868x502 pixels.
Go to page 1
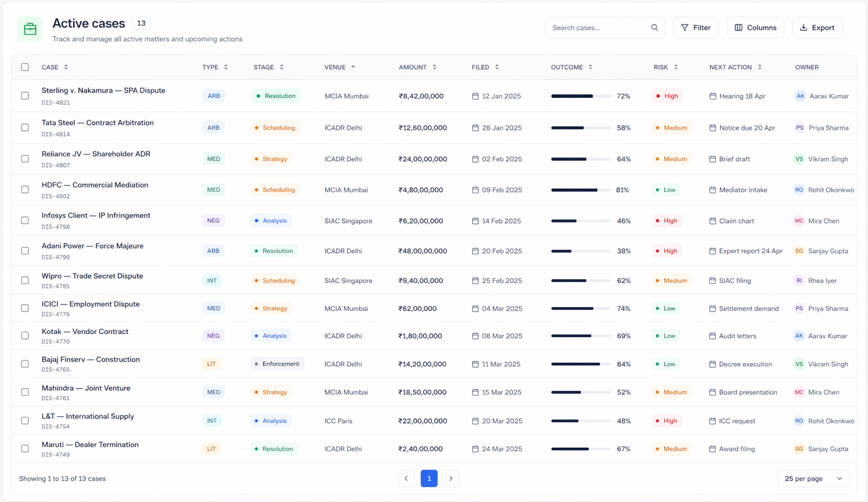[x=429, y=478]
